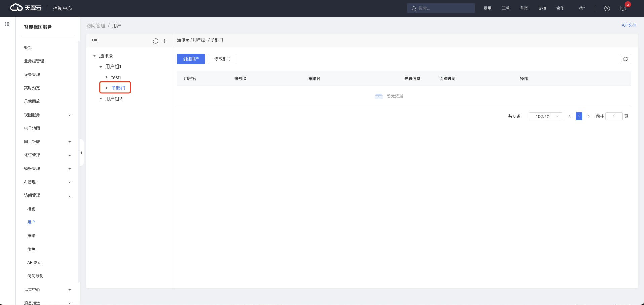Click the 天翼云 cloud logo
The width and height of the screenshot is (644, 305).
(x=26, y=8)
